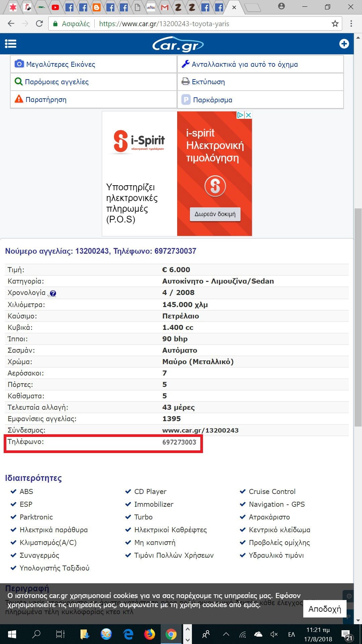362x644 pixels.
Task: Close the i-Spirit advertisement
Action: [x=248, y=115]
